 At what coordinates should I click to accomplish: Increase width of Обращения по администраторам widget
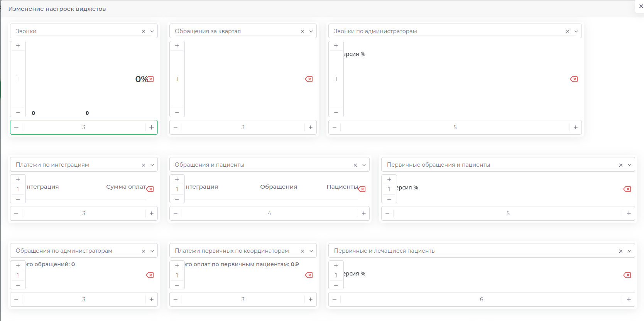pos(152,299)
